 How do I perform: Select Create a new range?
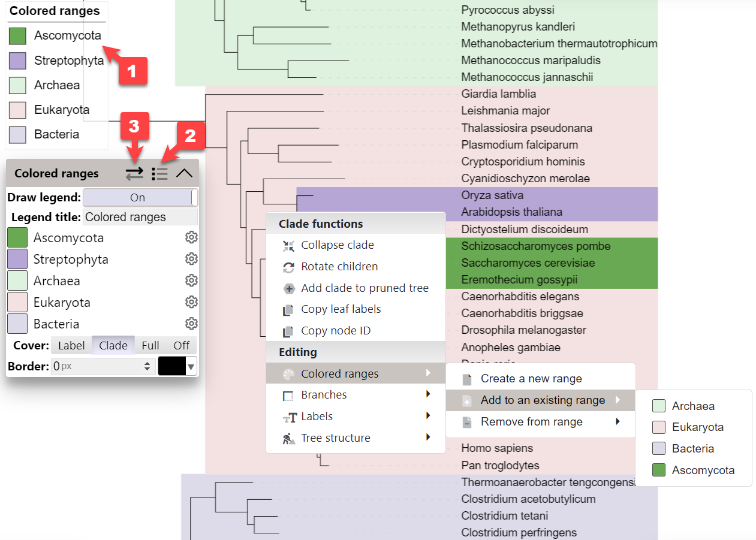point(531,379)
